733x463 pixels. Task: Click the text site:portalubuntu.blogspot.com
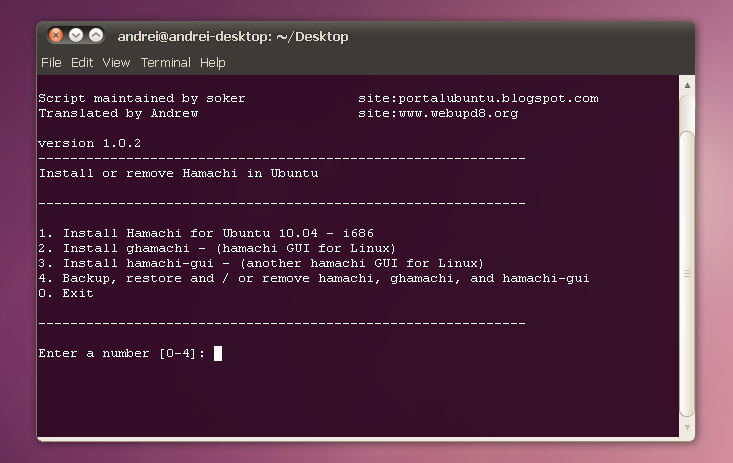click(478, 98)
